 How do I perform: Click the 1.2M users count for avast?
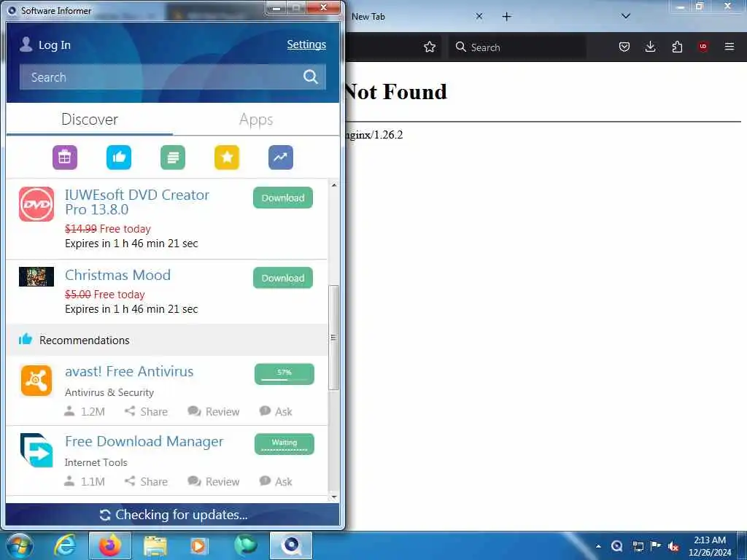[85, 411]
